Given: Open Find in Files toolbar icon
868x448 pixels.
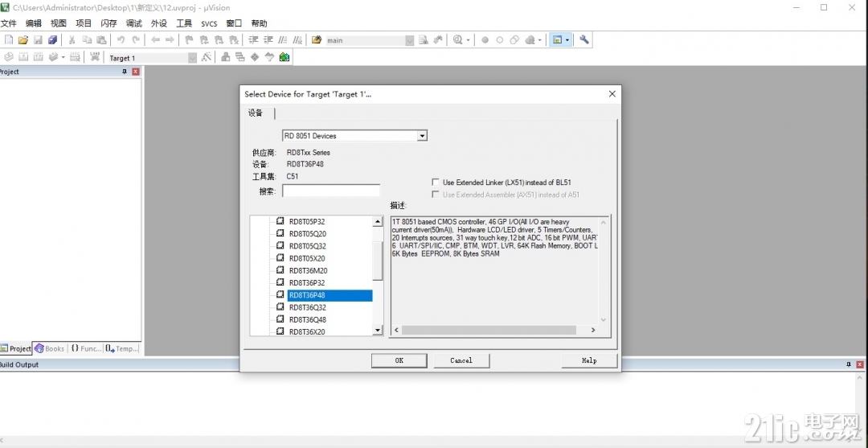Looking at the screenshot, I should 317,40.
